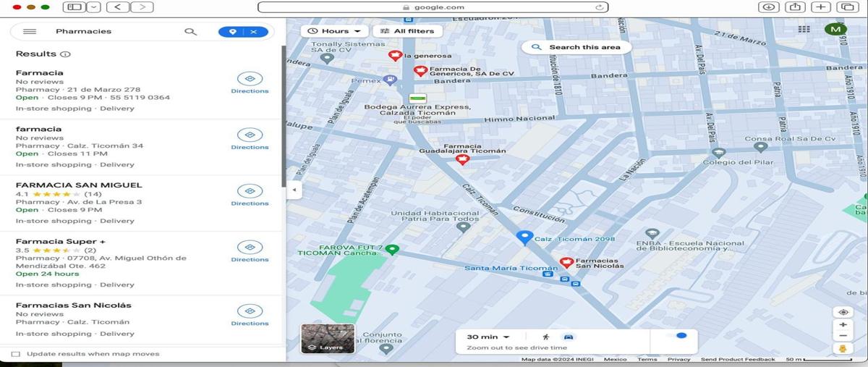Zoom in with the plus button
The height and width of the screenshot is (367, 868).
843,325
